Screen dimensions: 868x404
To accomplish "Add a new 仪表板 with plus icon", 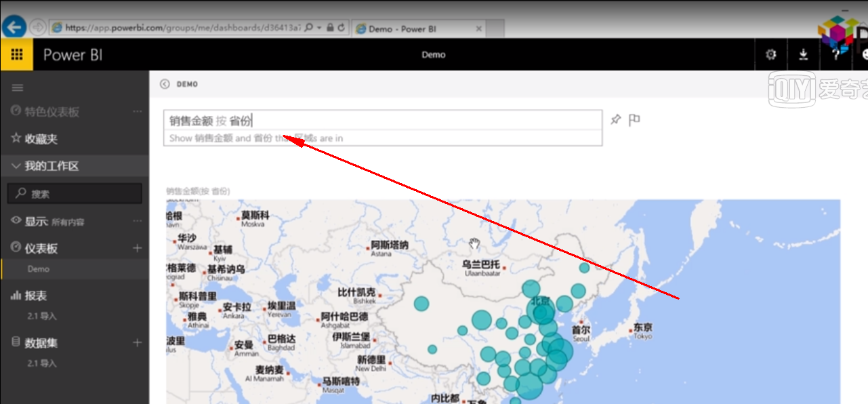I will tap(138, 248).
